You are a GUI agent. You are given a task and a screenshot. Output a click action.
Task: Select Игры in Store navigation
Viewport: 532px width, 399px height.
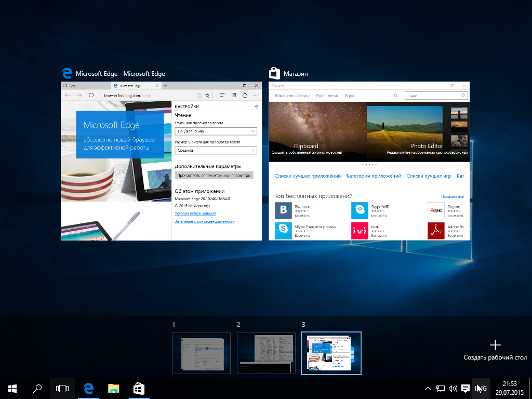(x=349, y=96)
